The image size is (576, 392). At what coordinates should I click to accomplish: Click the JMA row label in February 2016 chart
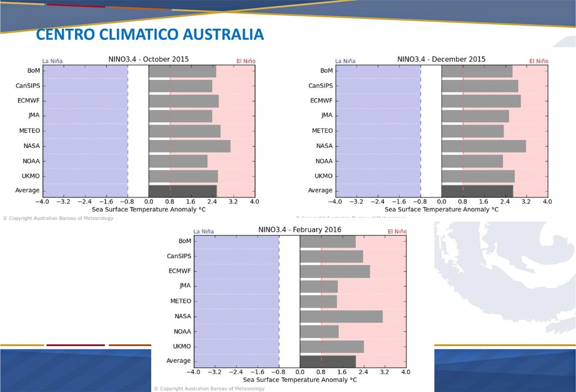click(185, 286)
